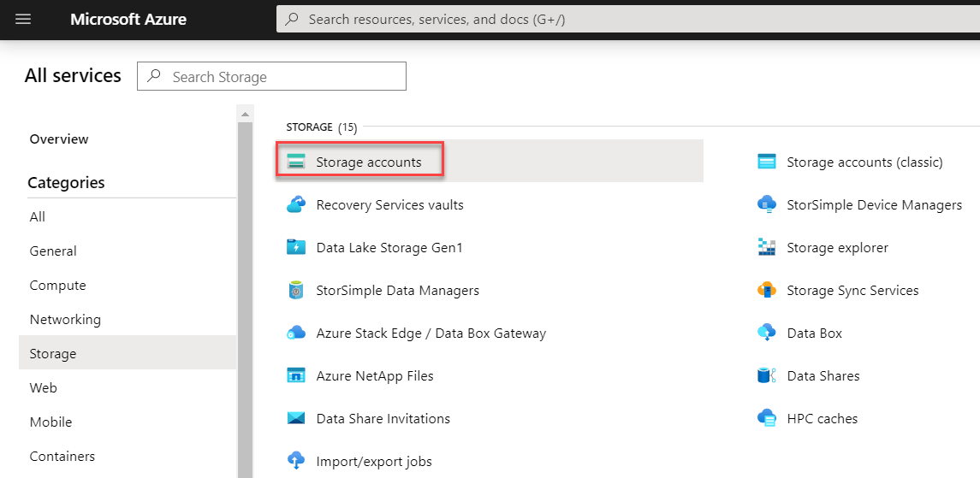This screenshot has height=478, width=980.
Task: Open Data Share Invitations
Action: tap(383, 418)
